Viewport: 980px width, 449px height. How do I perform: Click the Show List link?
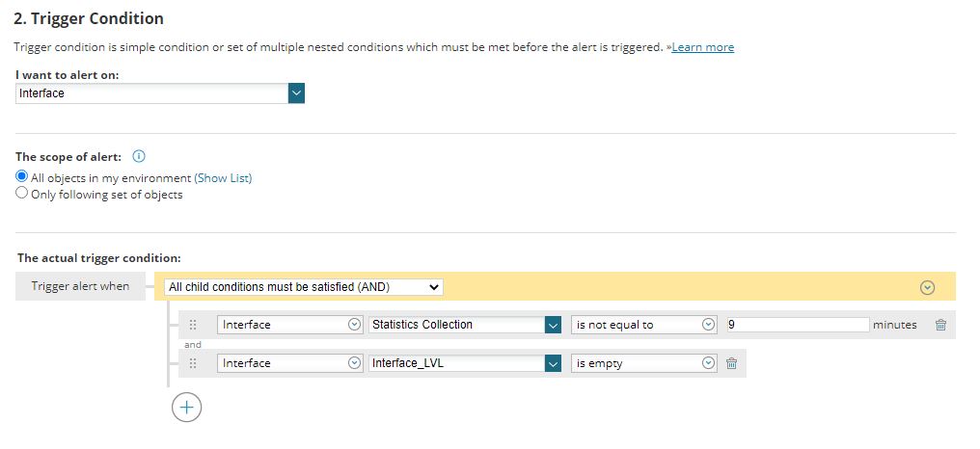(x=223, y=178)
